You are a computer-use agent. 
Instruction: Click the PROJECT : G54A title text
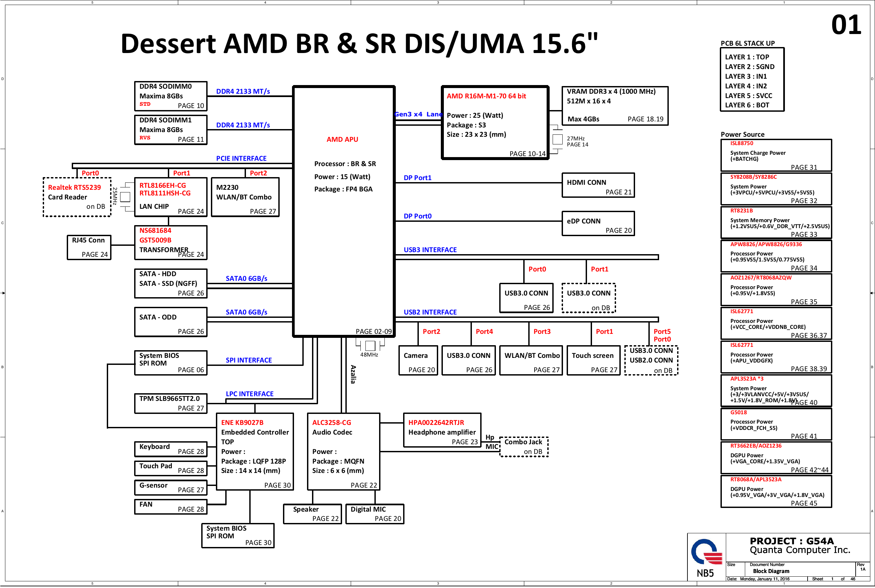[792, 541]
